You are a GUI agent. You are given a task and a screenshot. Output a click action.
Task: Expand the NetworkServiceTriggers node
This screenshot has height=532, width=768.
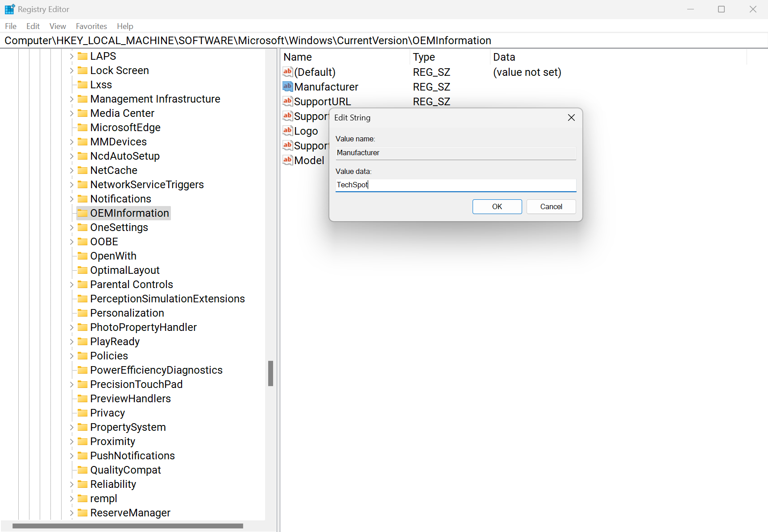click(x=71, y=184)
